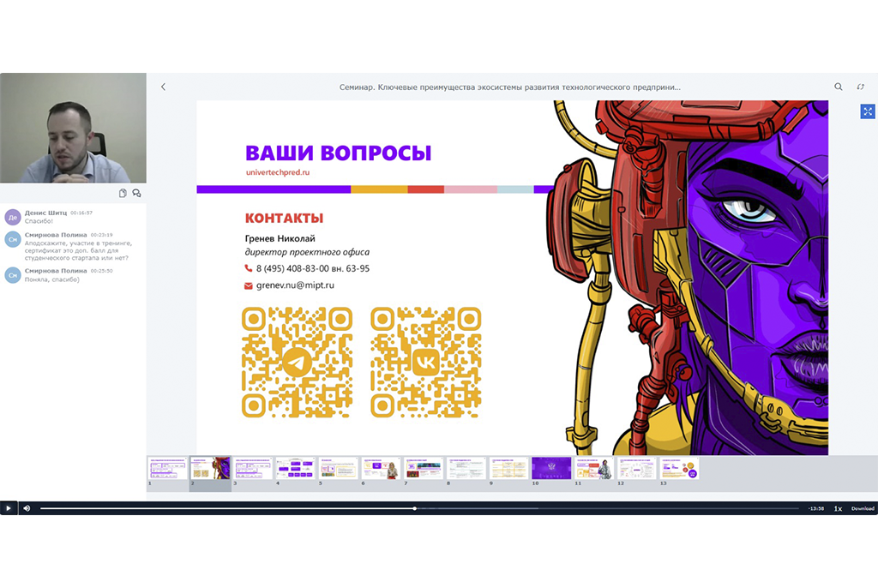Open slide thumbnail number 13
The height and width of the screenshot is (588, 878).
click(x=679, y=468)
